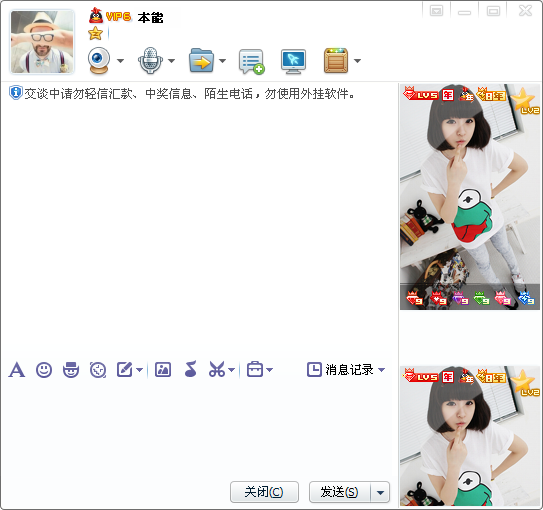Viewport: 543px width, 510px height.
Task: Expand the video call options arrow
Action: point(121,61)
